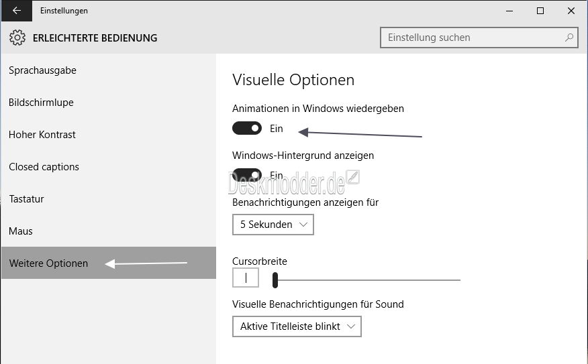Screen dimensions: 588x364
Task: Open Aktive Titelleiste blinkt dropdown
Action: click(297, 326)
